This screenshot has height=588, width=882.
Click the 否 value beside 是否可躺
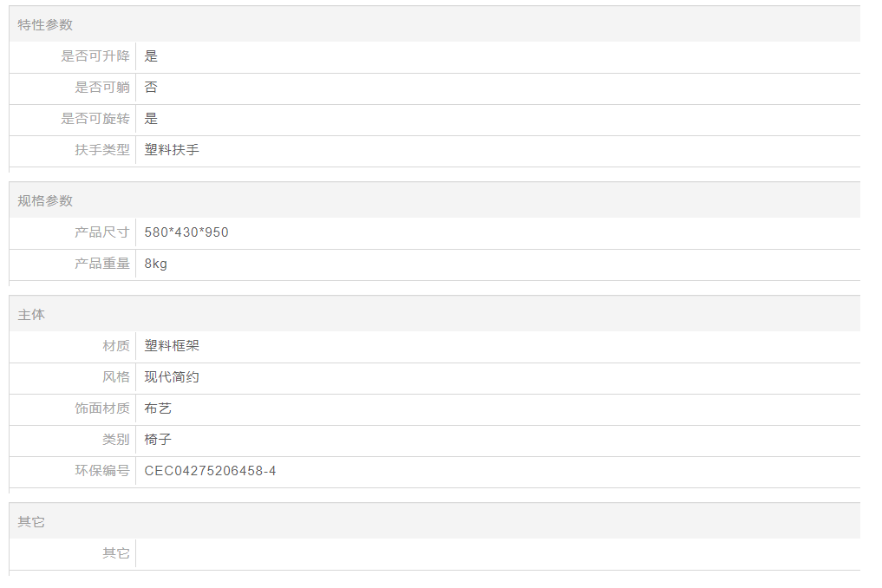coord(152,88)
